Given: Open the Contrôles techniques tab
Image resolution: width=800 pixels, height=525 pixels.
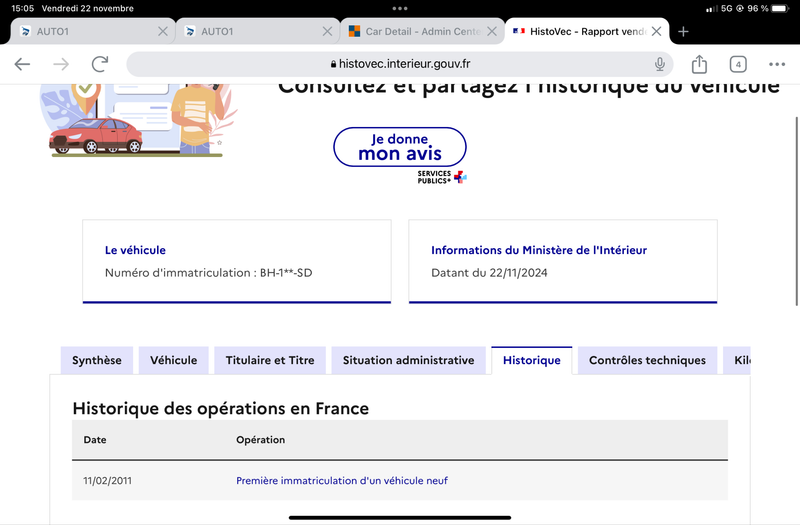Looking at the screenshot, I should [x=647, y=360].
